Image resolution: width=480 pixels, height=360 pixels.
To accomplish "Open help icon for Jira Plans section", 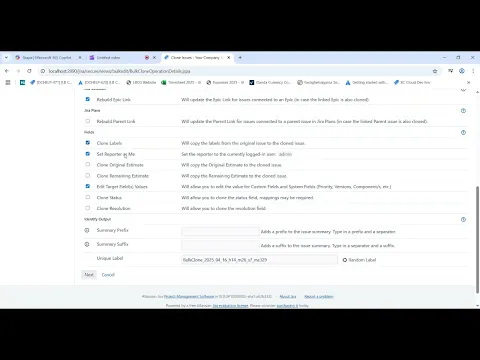I will coord(463,111).
